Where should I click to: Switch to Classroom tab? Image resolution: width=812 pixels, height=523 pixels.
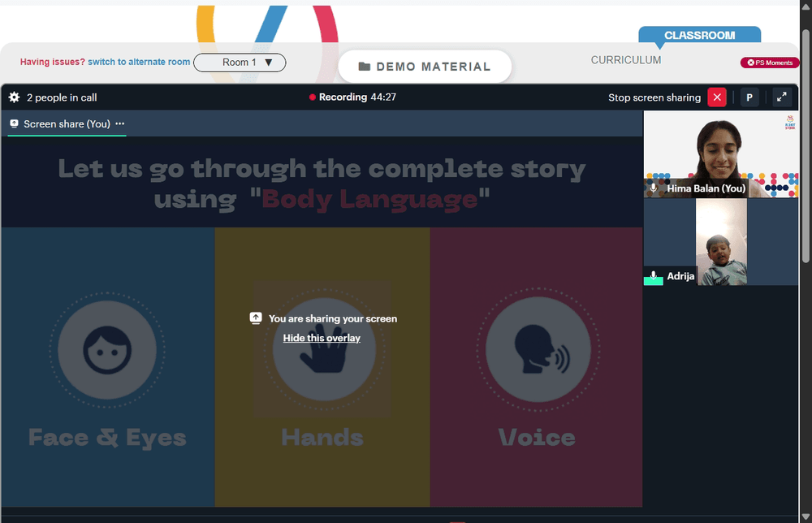point(700,35)
